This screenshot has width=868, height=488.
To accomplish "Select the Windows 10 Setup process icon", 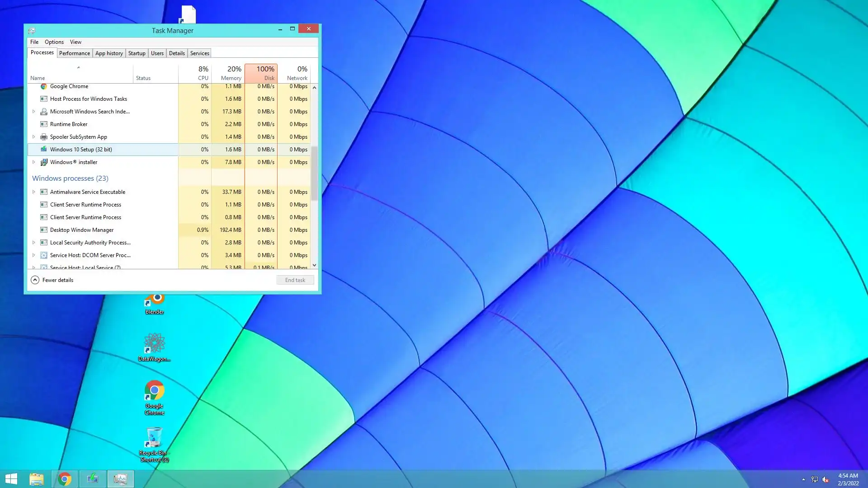I will coord(44,150).
